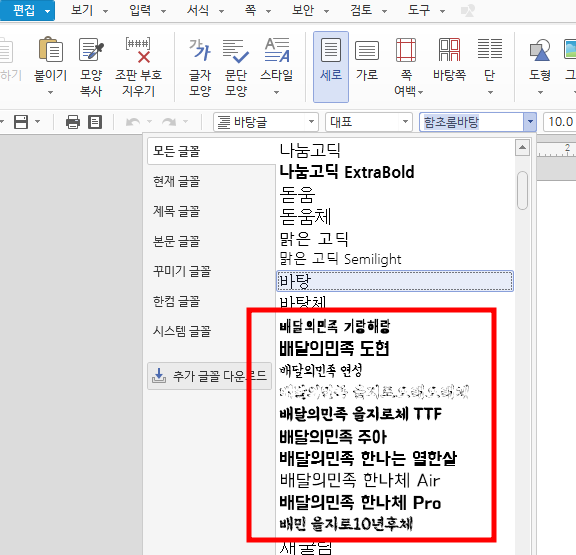The width and height of the screenshot is (576, 555).
Task: Expand the 스타일 dropdown arrow
Action: pos(277,92)
